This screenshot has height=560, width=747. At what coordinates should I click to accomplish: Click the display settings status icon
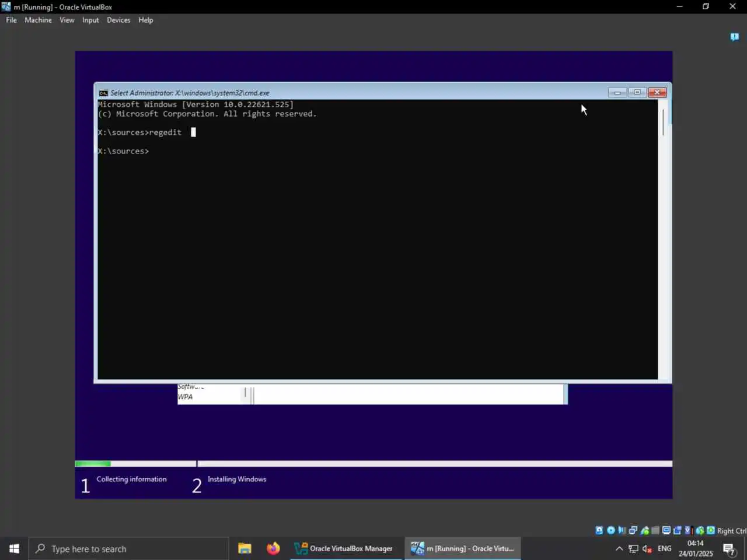(666, 530)
